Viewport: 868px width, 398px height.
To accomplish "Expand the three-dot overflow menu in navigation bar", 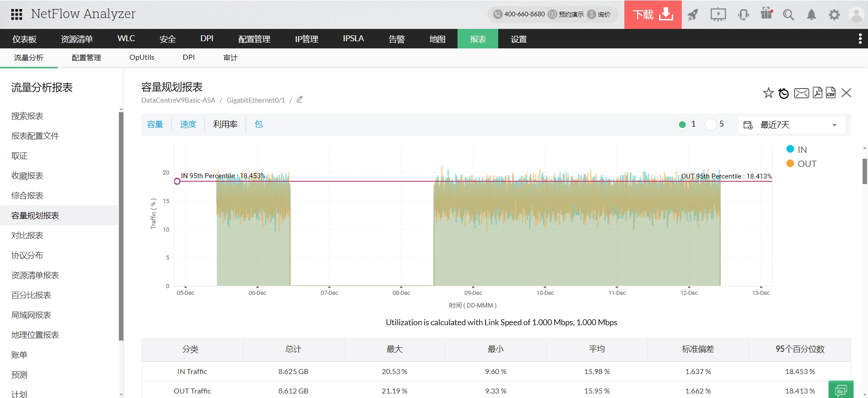I will 860,39.
